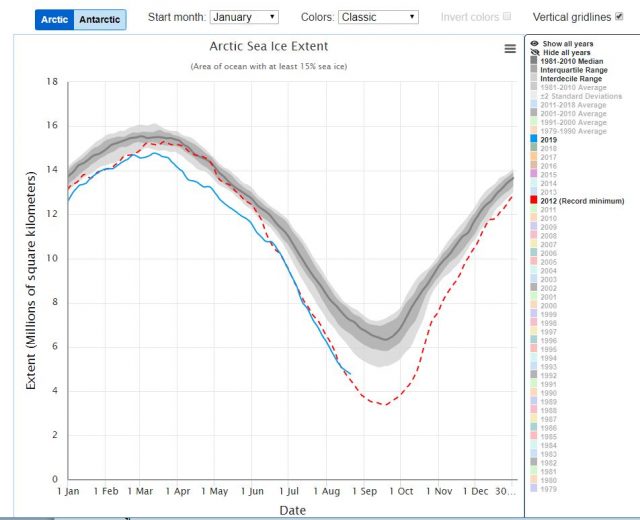Switch to the Antarctic tab
The image size is (640, 520).
[x=100, y=19]
